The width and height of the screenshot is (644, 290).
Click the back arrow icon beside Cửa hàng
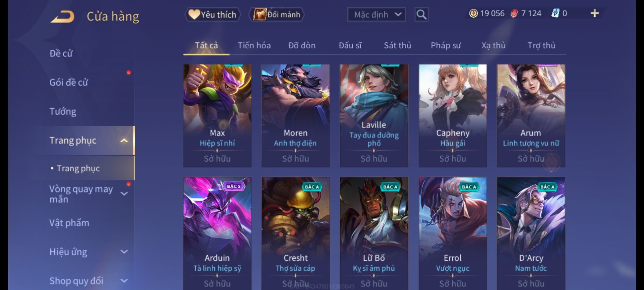62,17
